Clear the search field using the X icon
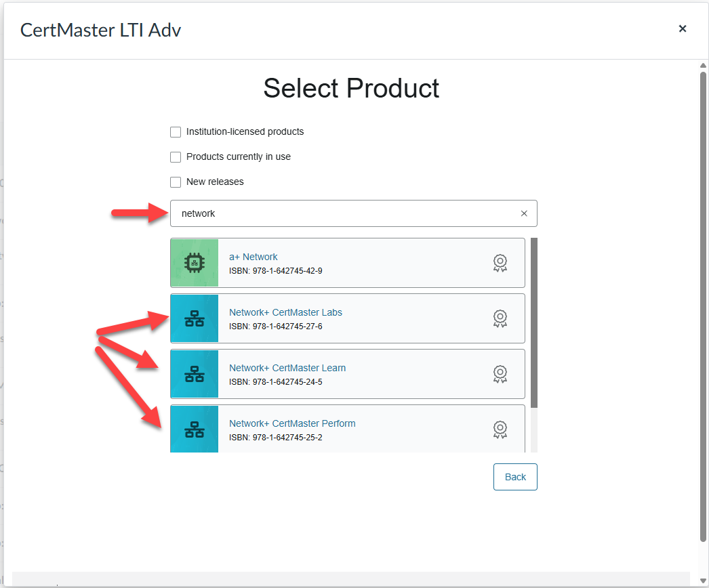The image size is (709, 588). [524, 213]
